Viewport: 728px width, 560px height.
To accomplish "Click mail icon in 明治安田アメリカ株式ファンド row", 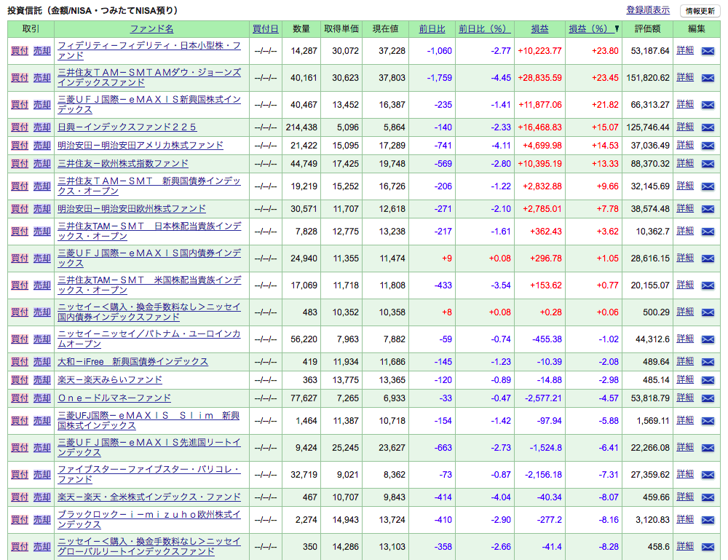I will [708, 146].
